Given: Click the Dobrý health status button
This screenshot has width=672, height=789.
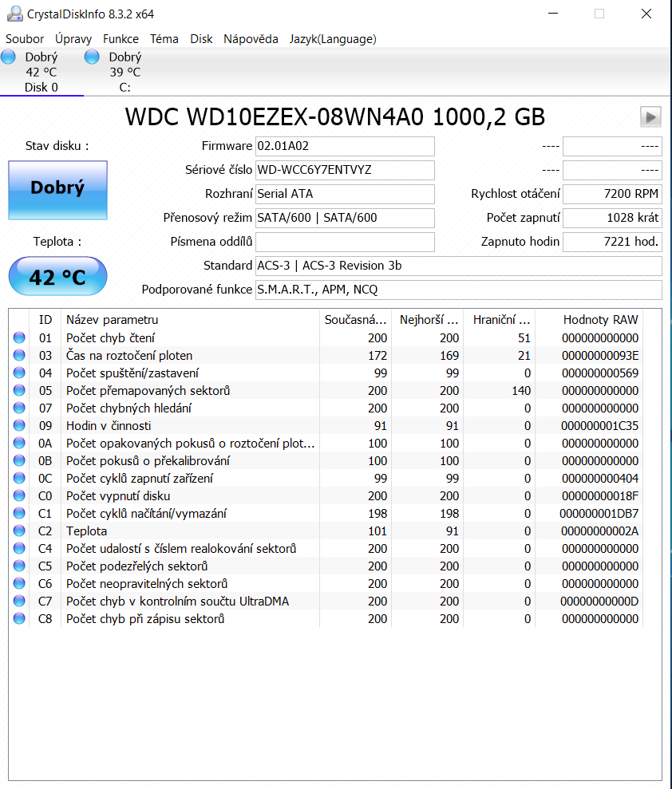Looking at the screenshot, I should [58, 190].
